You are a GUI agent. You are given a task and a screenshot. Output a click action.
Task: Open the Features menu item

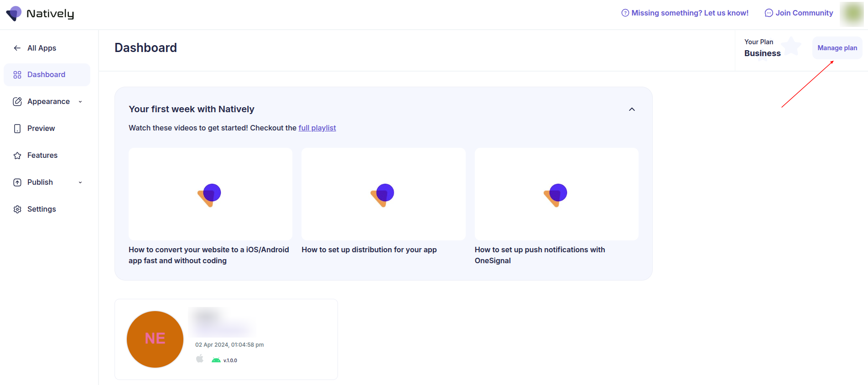point(42,156)
